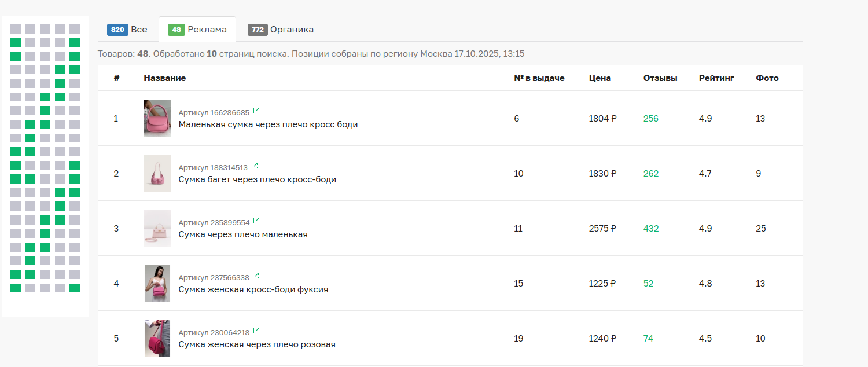The height and width of the screenshot is (367, 868).
Task: Switch to the Все tab
Action: coord(127,30)
